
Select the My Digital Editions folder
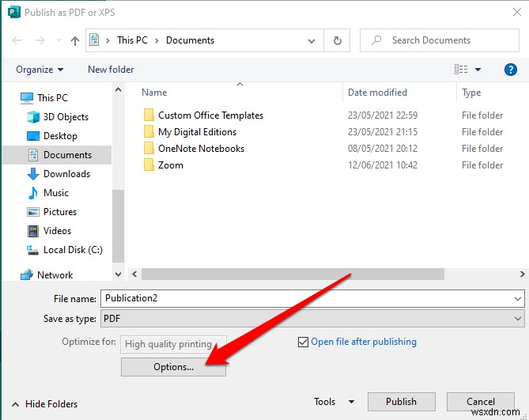(198, 132)
